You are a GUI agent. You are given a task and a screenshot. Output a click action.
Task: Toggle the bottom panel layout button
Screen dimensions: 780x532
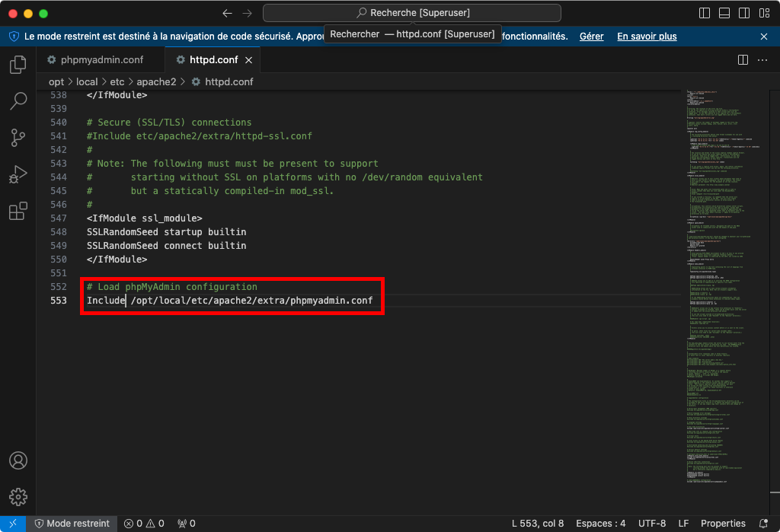(724, 14)
